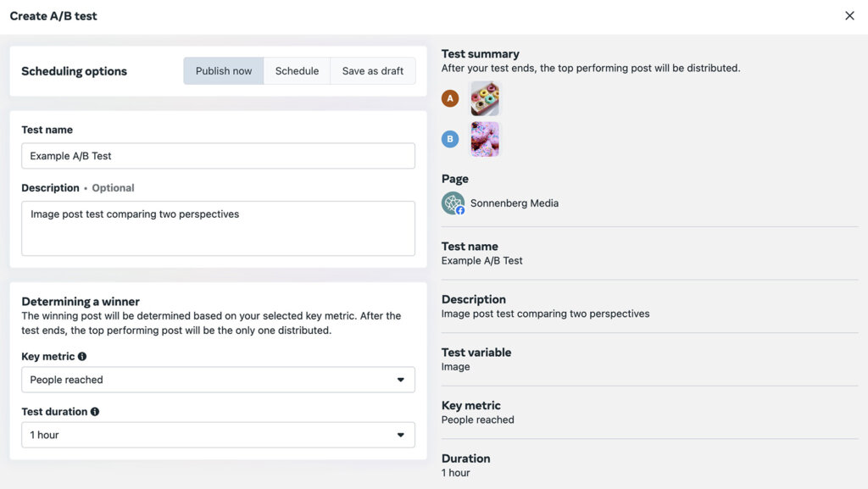The height and width of the screenshot is (489, 868).
Task: Click the orange version A badge
Action: tap(450, 97)
